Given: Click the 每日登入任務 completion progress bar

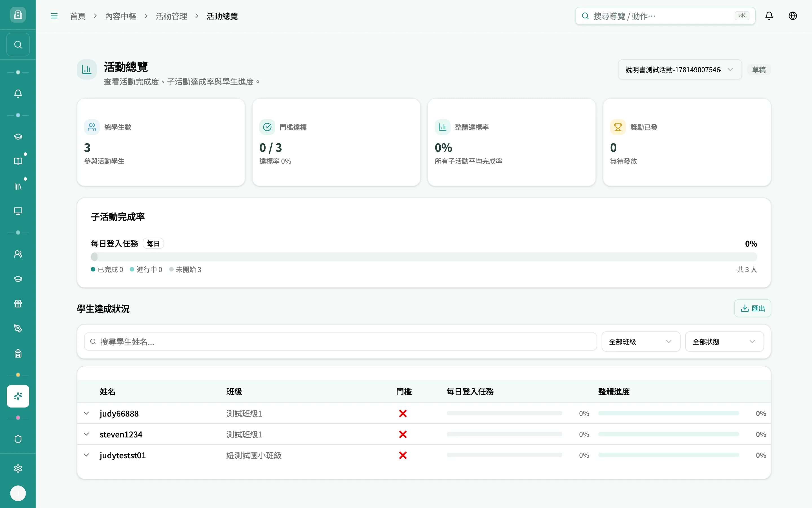Looking at the screenshot, I should coord(424,257).
